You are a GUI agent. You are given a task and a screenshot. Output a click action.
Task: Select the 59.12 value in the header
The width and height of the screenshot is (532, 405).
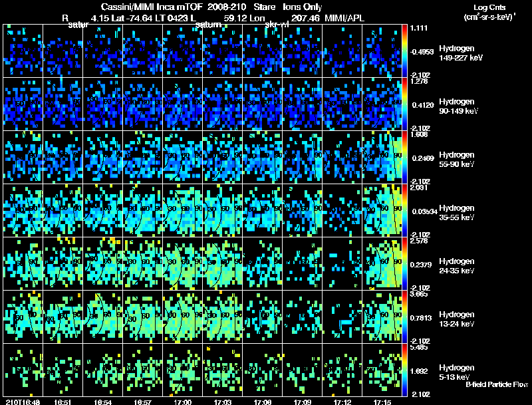pyautogui.click(x=235, y=18)
